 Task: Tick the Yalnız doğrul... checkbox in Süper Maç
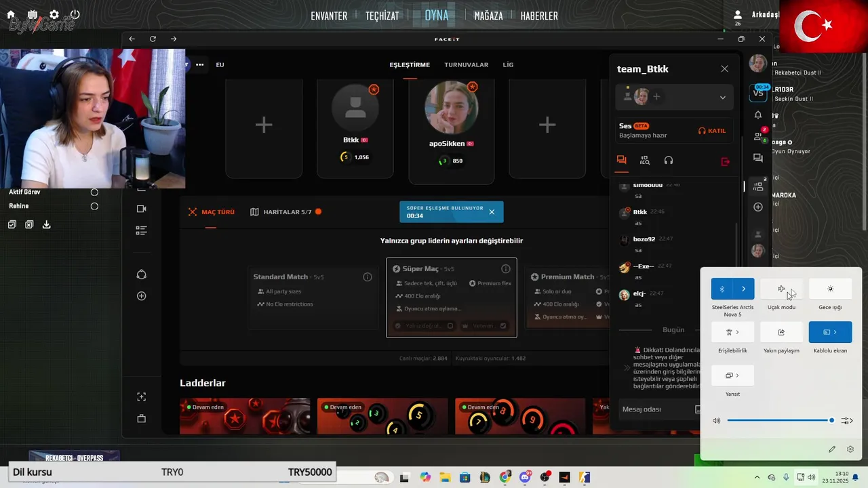[x=450, y=326]
